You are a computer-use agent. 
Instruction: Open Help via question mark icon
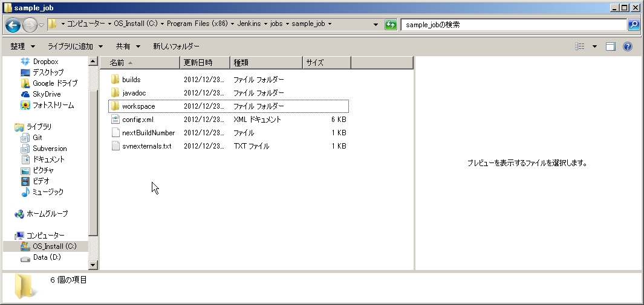point(628,47)
